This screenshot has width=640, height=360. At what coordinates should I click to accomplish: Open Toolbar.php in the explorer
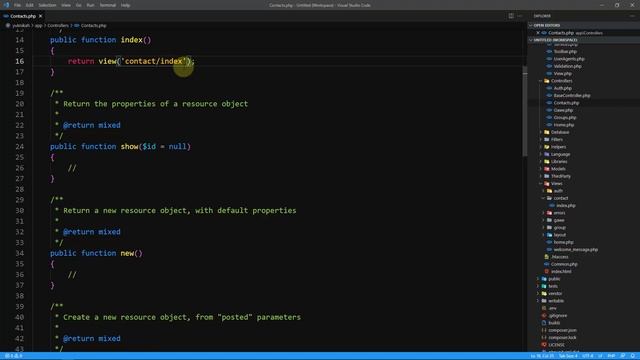click(565, 51)
